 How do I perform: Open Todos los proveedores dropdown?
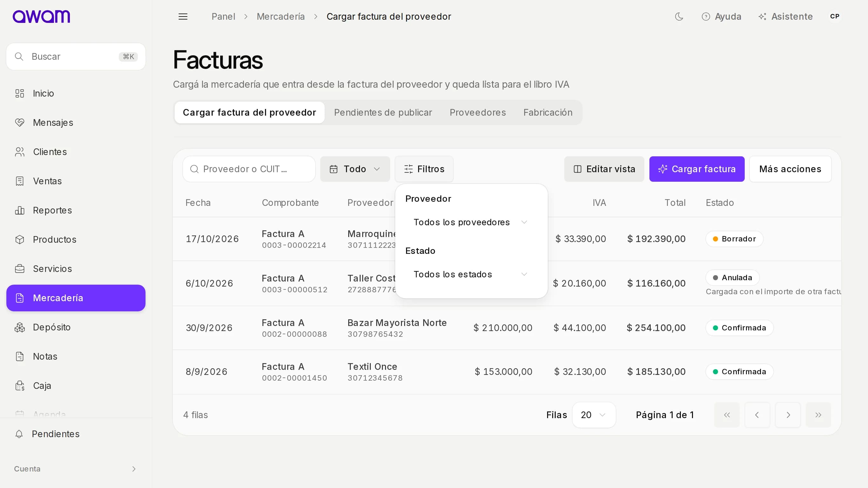471,222
